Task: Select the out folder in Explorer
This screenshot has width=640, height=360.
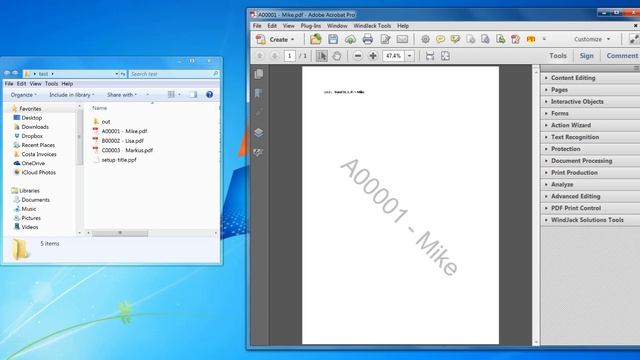Action: pos(102,121)
